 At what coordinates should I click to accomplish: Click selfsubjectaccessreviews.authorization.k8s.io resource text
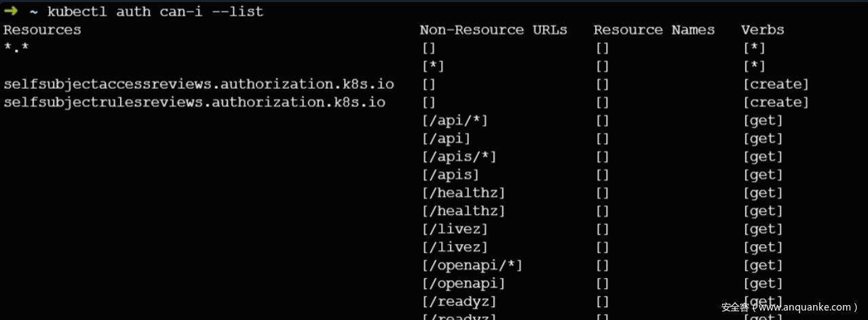198,84
